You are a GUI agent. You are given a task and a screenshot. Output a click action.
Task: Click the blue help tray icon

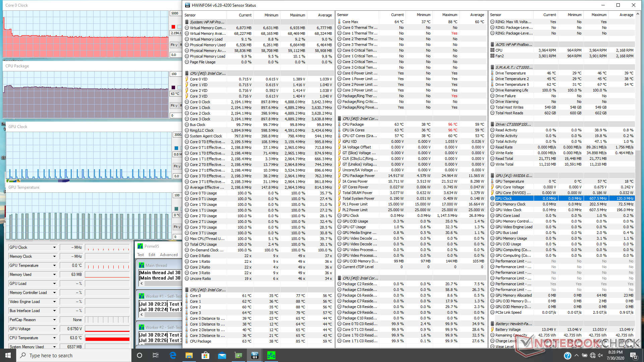pyautogui.click(x=568, y=356)
